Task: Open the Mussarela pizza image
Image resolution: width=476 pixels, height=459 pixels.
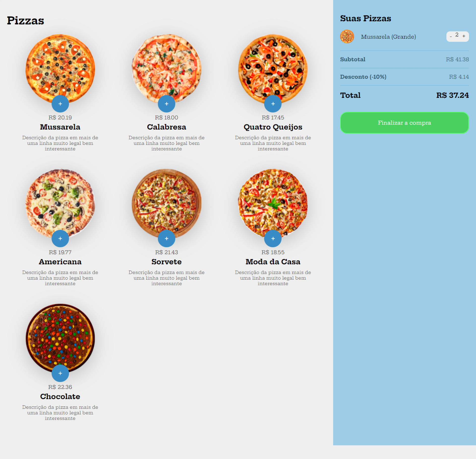Action: point(60,69)
